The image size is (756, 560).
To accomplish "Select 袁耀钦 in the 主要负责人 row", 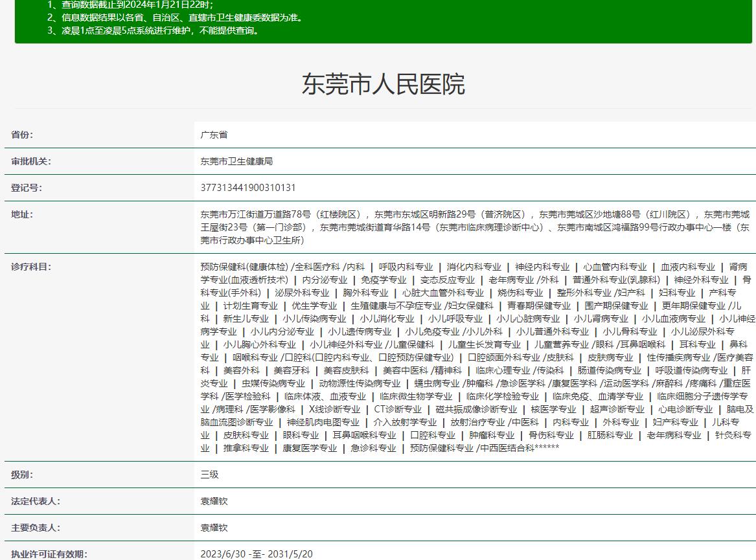I will pyautogui.click(x=214, y=528).
